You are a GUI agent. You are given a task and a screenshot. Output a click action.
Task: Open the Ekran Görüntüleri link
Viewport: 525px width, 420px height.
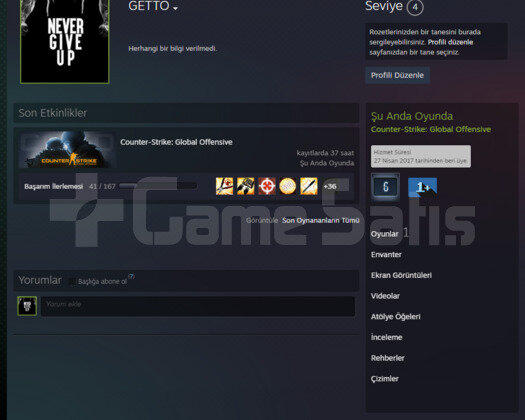coord(401,275)
